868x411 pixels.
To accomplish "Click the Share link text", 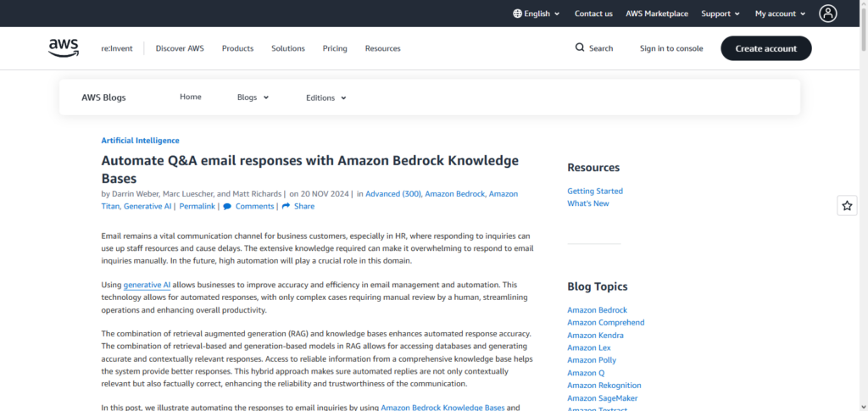I will tap(304, 206).
